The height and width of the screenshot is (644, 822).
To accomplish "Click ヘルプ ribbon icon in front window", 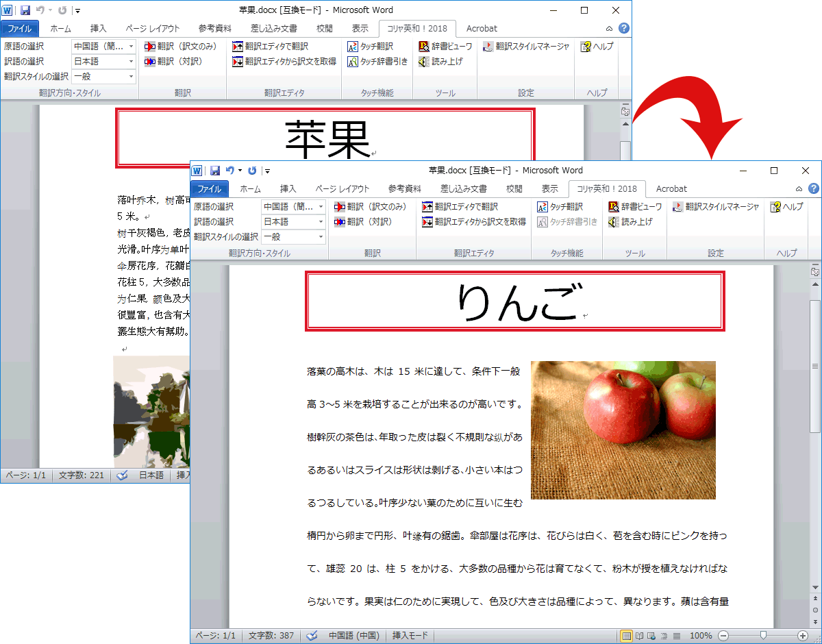I will (775, 207).
